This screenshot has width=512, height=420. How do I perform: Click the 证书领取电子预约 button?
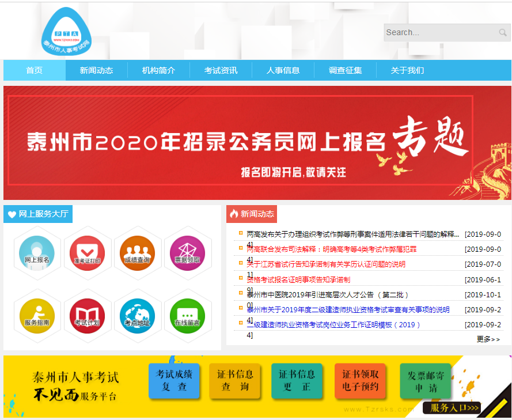pyautogui.click(x=360, y=380)
